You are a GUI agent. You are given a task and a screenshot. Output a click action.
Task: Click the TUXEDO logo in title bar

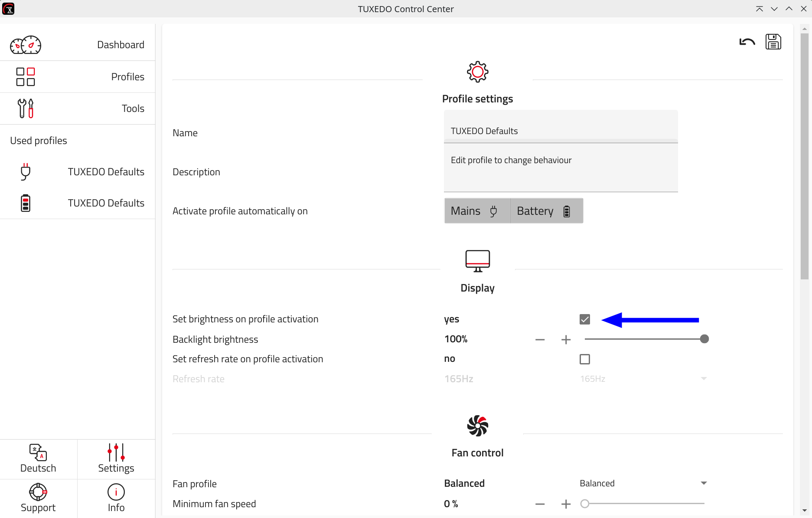(x=8, y=9)
